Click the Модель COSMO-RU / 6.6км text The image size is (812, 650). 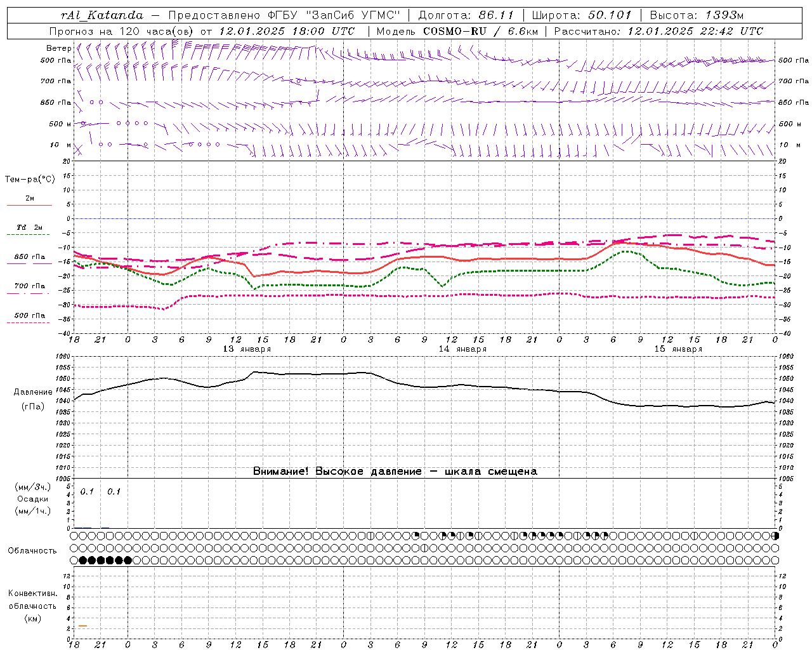(457, 31)
